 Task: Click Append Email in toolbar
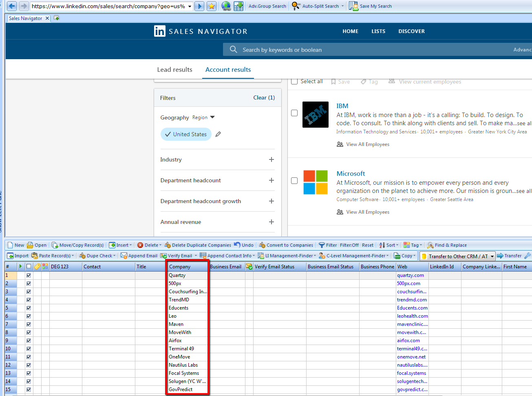[139, 256]
